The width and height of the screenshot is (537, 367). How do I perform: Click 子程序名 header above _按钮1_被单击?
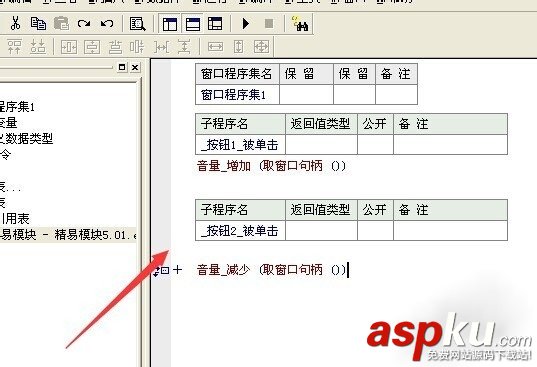pos(240,124)
